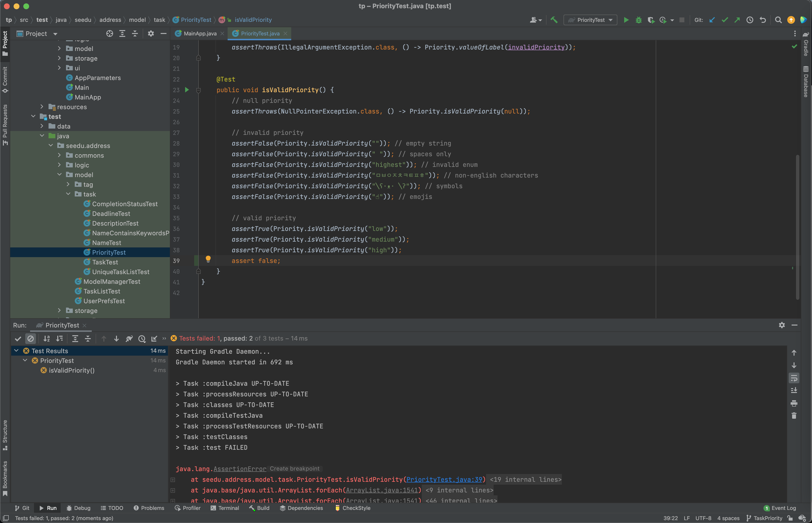Run with Coverage shield icon

pos(651,20)
